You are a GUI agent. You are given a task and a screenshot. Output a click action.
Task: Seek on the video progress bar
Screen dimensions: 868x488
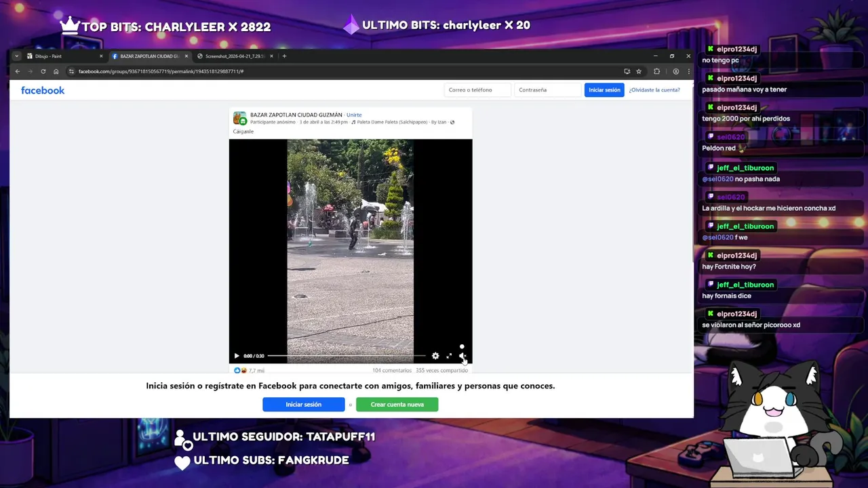347,356
